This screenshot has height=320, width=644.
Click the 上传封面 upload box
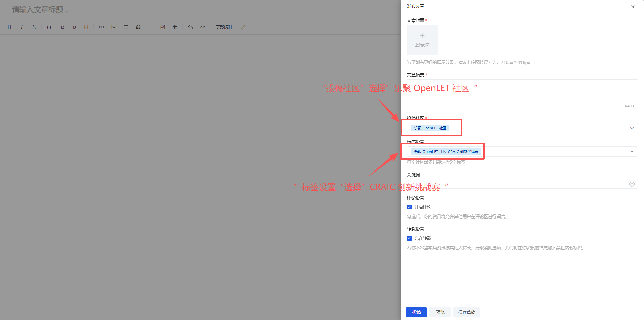click(x=422, y=40)
